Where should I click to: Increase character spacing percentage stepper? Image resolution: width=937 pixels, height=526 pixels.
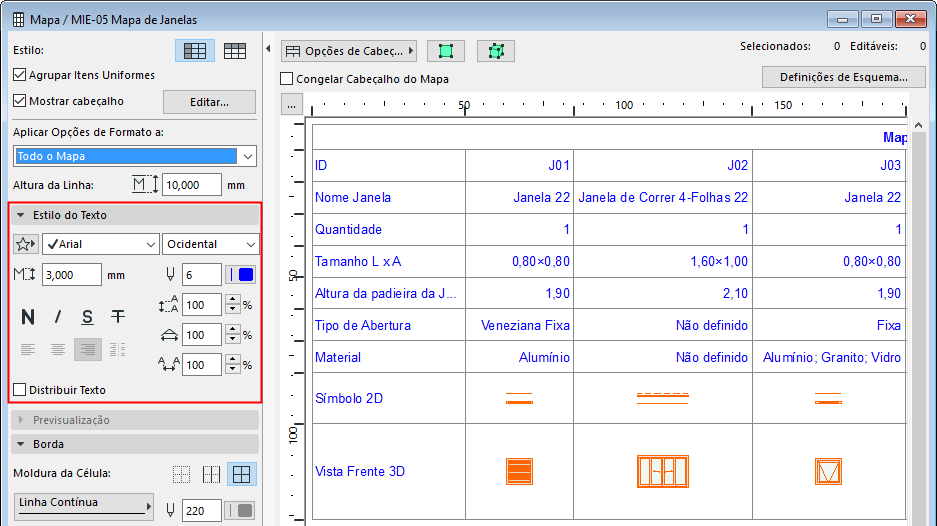(233, 360)
